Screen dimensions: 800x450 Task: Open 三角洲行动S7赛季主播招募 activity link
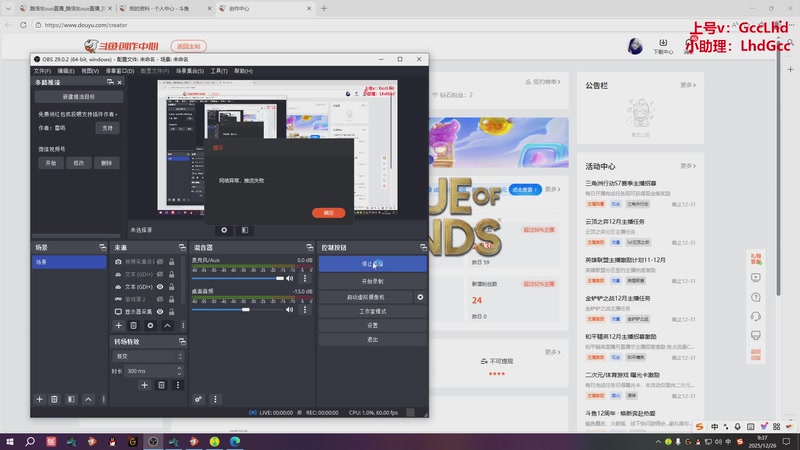621,183
